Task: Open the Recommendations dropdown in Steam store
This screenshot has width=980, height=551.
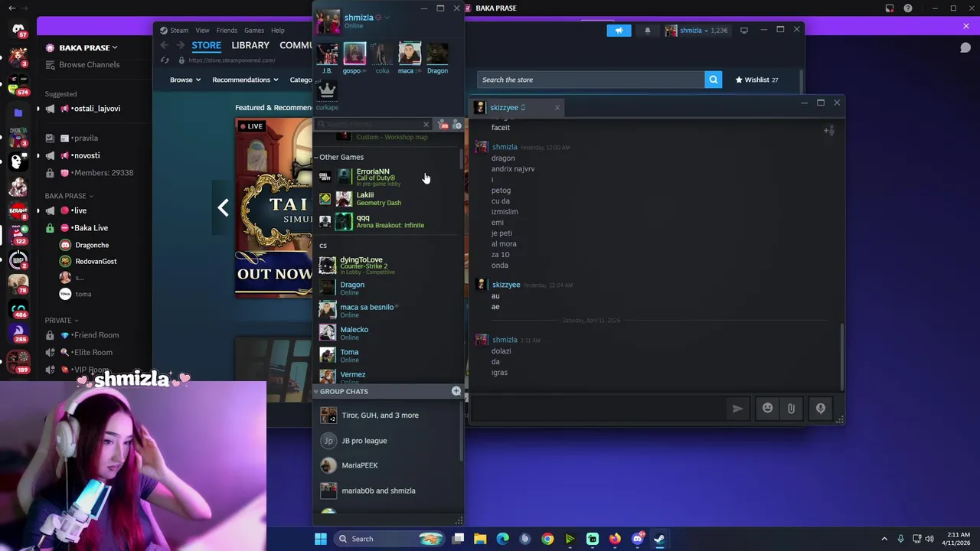Action: (x=245, y=80)
